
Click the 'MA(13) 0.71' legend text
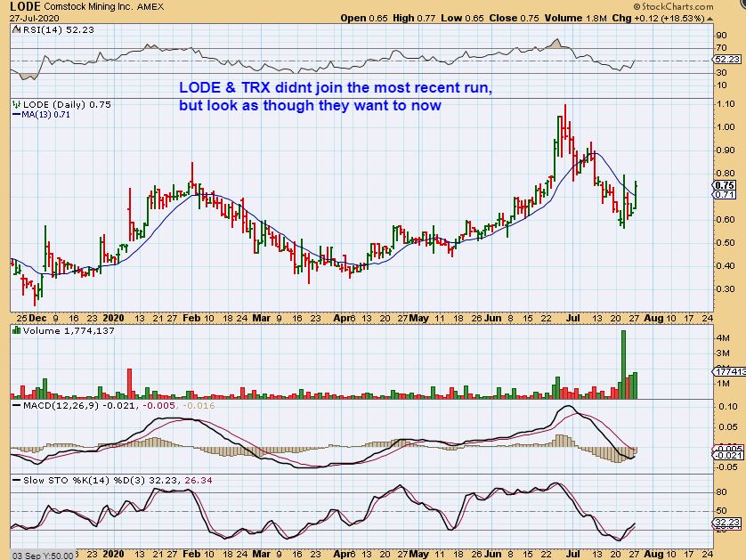45,115
